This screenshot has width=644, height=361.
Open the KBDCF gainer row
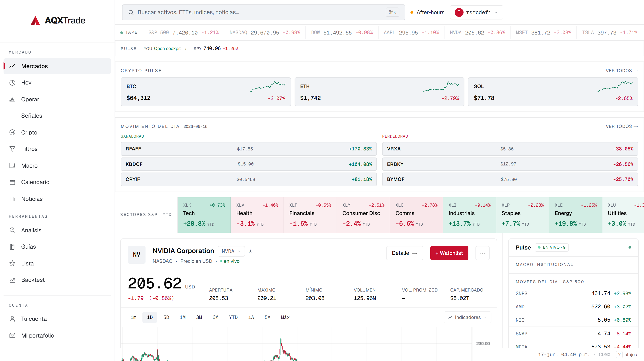click(249, 164)
